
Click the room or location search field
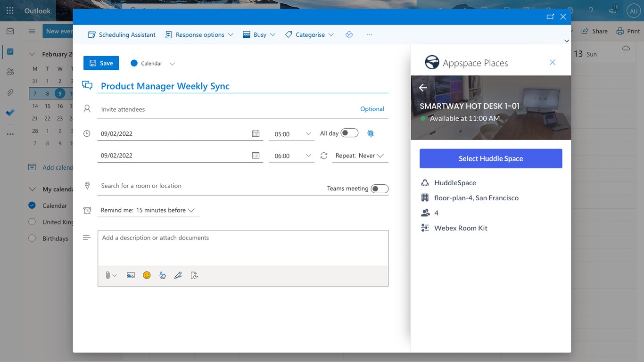(210, 186)
